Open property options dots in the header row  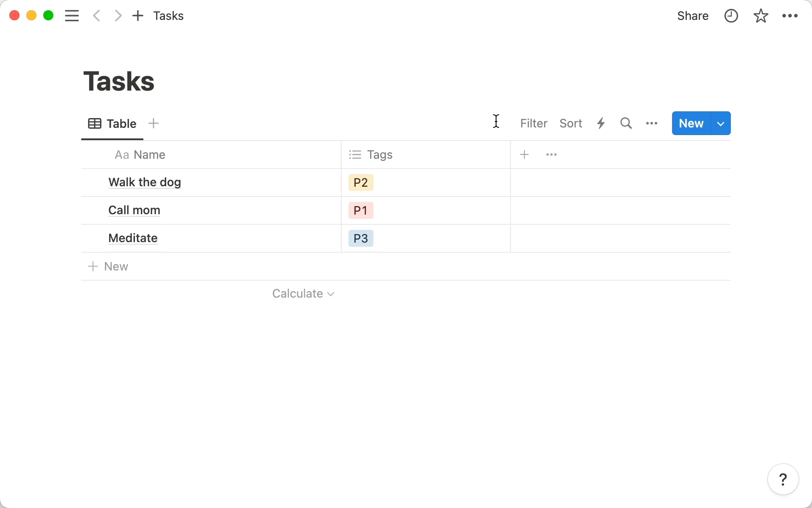pyautogui.click(x=551, y=155)
